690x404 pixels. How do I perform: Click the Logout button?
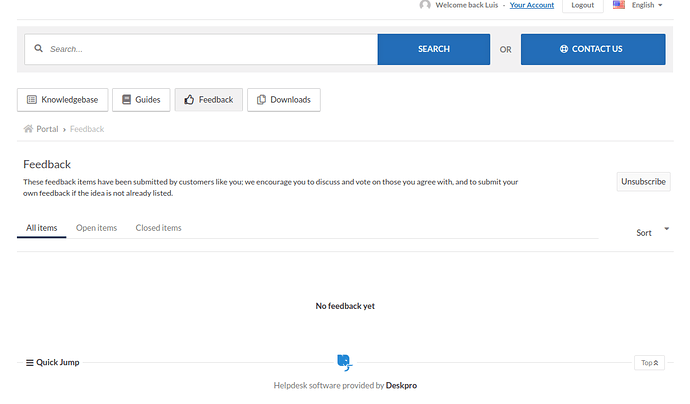pyautogui.click(x=583, y=5)
